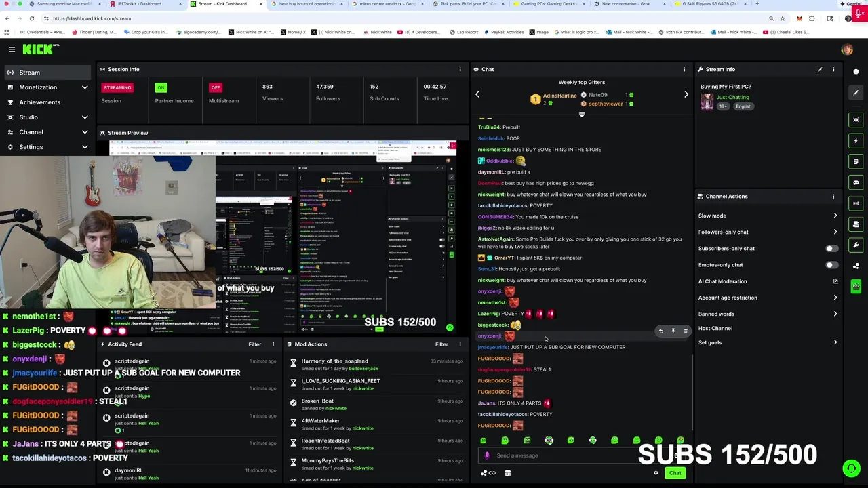Click the support headset button
The image size is (868, 488).
851,468
